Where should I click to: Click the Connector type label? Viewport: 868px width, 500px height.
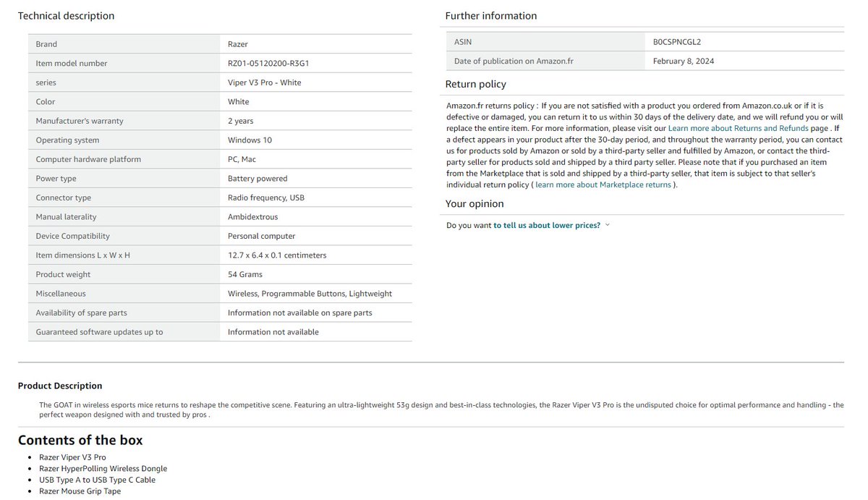point(64,198)
